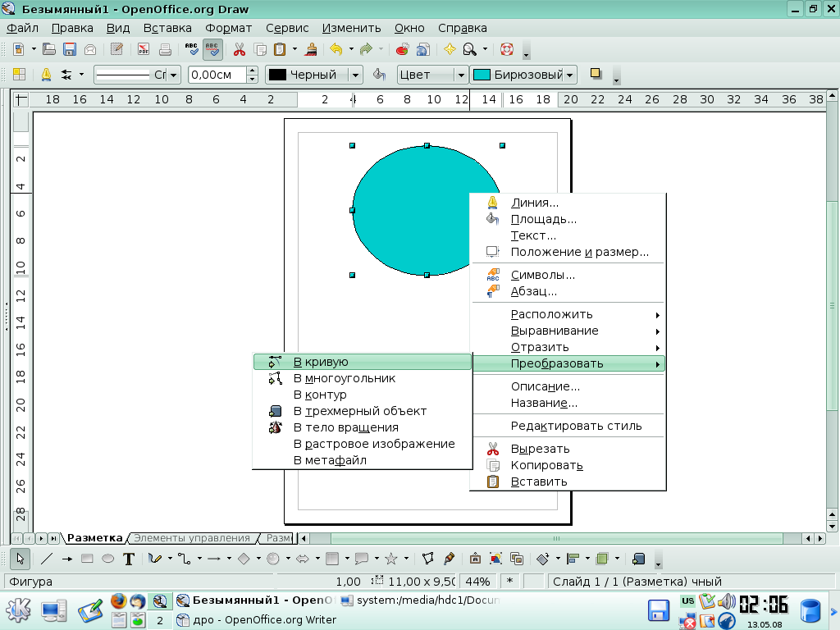
Task: Click the line width input field
Action: pyautogui.click(x=217, y=75)
